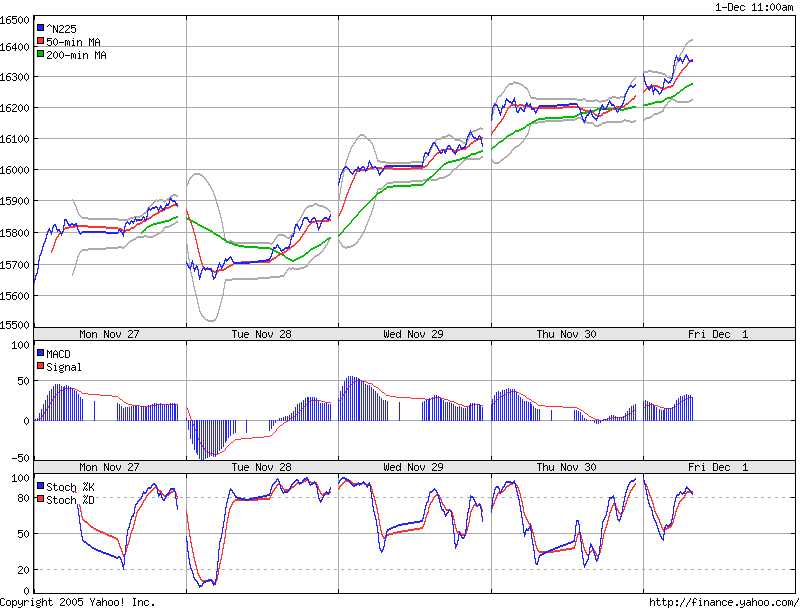Click the 20 label on the stochastic axis
The height and width of the screenshot is (608, 800).
23,570
